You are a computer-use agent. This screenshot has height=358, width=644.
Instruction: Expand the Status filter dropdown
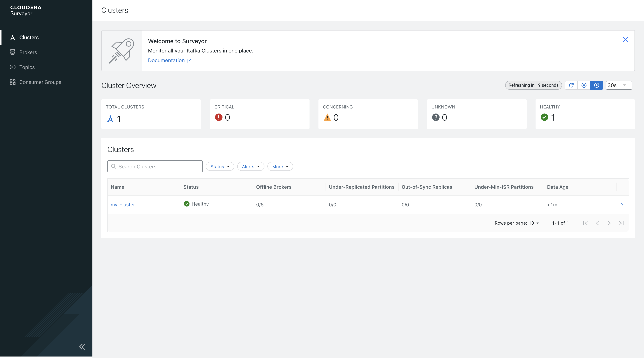pos(220,167)
